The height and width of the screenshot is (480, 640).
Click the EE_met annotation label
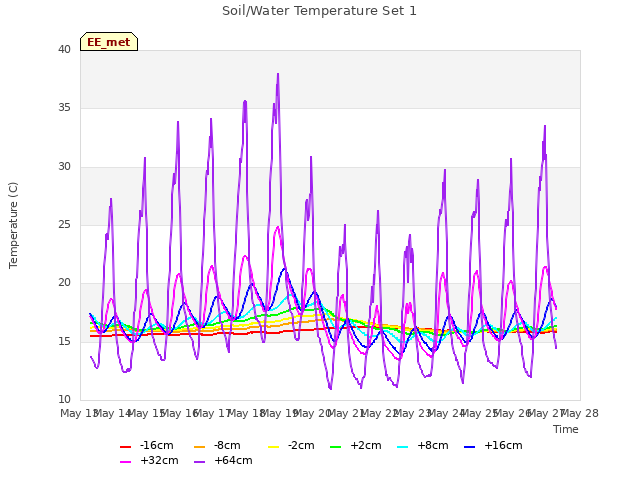click(x=109, y=42)
